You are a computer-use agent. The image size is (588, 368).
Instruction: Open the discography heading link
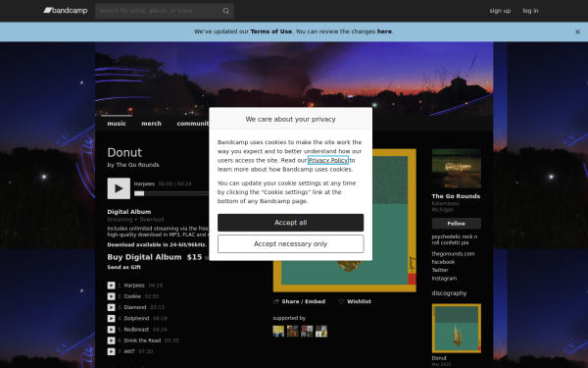pos(449,293)
